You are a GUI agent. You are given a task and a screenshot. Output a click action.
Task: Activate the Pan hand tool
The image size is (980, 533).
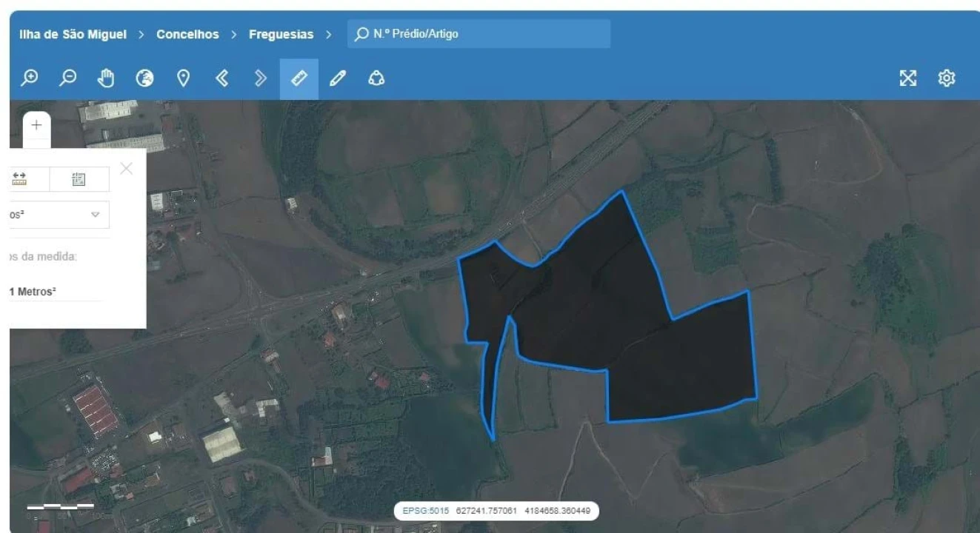(107, 77)
